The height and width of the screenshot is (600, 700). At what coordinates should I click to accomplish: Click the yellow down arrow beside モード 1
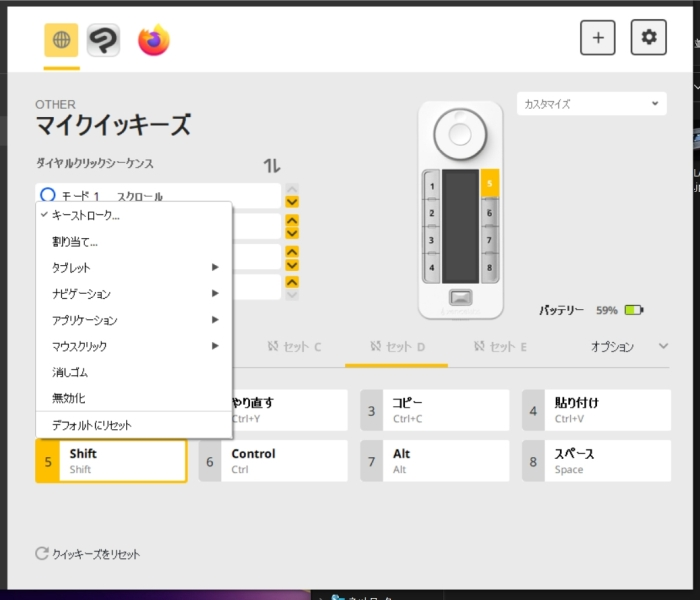292,202
